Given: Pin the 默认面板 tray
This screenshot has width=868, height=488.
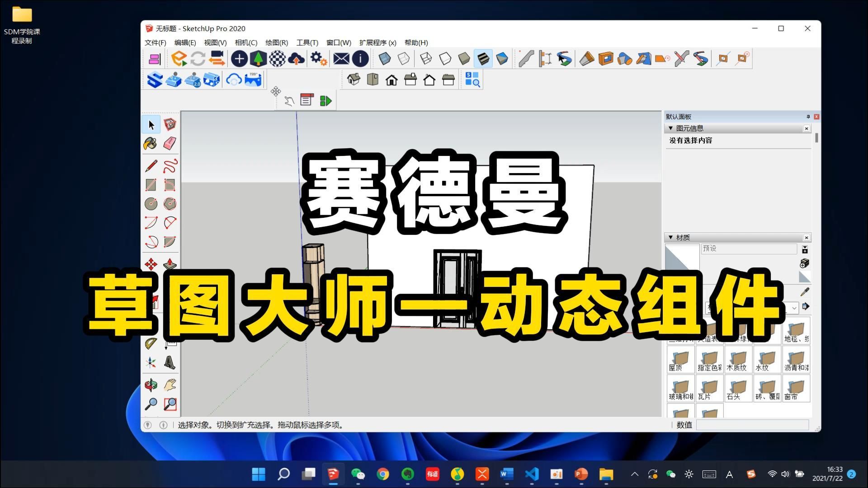Looking at the screenshot, I should click(808, 117).
